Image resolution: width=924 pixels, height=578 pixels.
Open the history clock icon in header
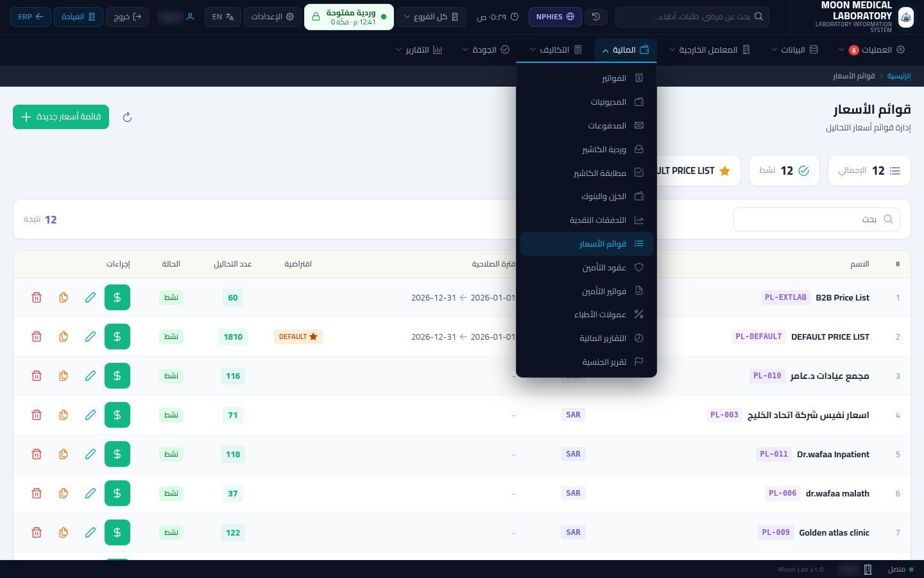pyautogui.click(x=596, y=17)
